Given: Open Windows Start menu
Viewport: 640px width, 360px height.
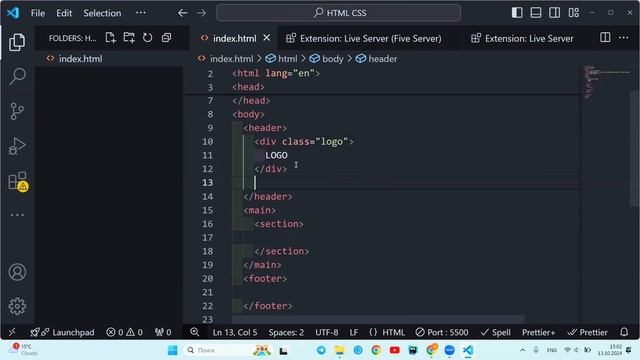Looking at the screenshot, I should click(x=172, y=350).
